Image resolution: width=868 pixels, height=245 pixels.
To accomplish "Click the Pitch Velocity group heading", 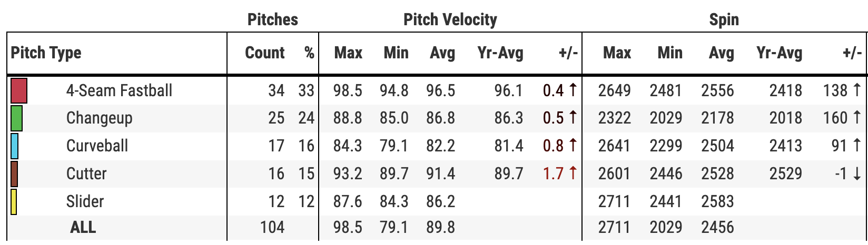I will coord(450,20).
